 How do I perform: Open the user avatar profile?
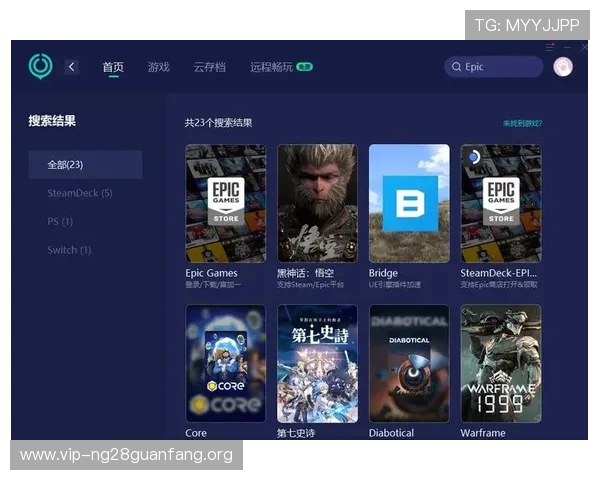point(562,67)
